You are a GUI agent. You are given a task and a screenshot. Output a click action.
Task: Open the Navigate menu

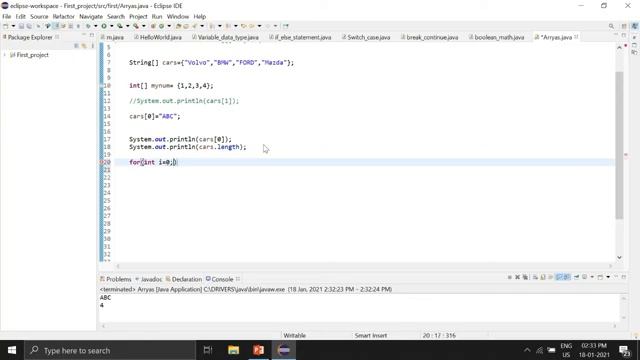(91, 16)
